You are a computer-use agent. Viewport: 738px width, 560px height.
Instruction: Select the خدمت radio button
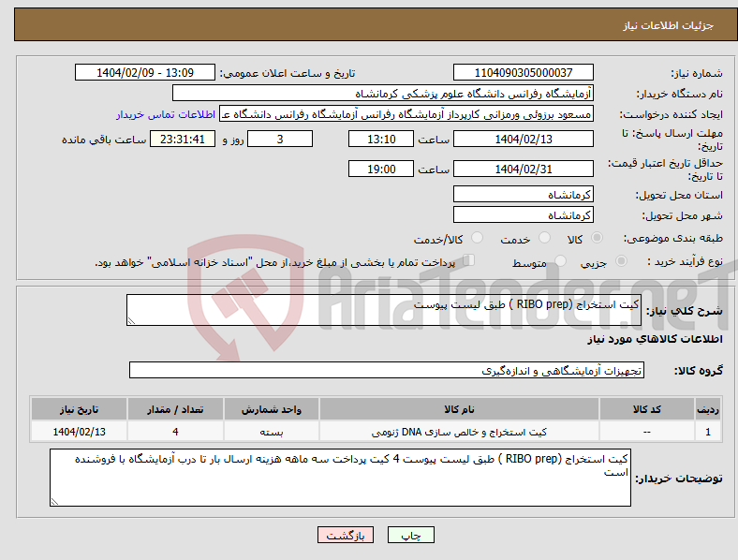pyautogui.click(x=544, y=238)
